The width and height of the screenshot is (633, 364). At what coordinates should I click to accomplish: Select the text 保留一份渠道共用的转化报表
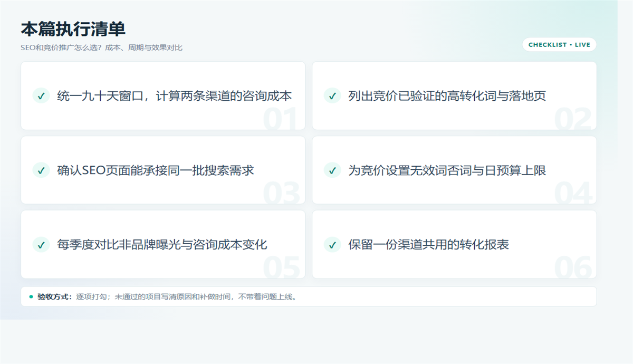(x=429, y=245)
